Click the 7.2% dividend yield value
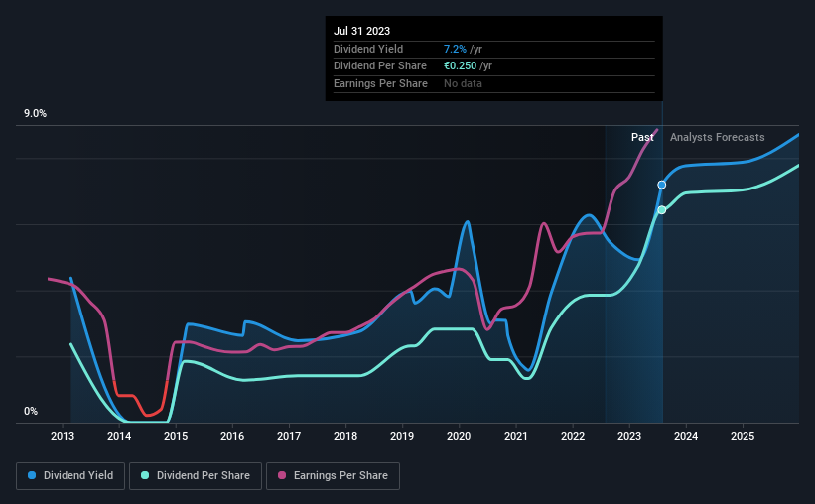Screen dimensions: 815x504 455,49
